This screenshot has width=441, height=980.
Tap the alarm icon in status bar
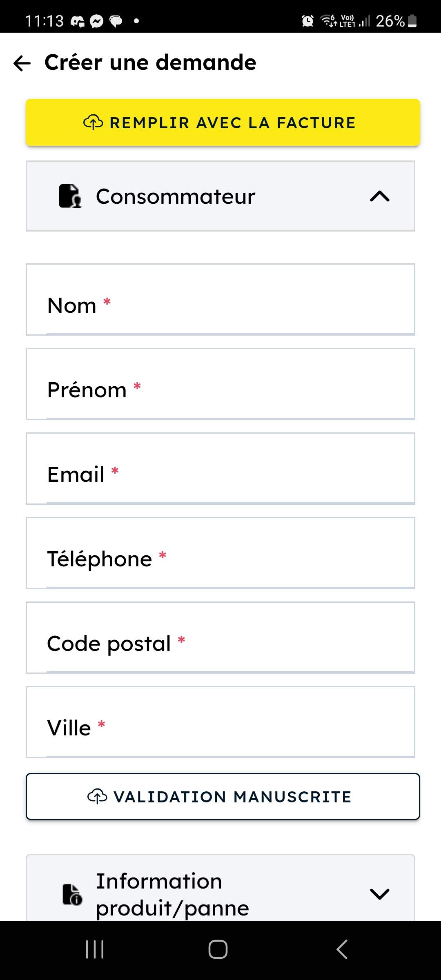(307, 21)
